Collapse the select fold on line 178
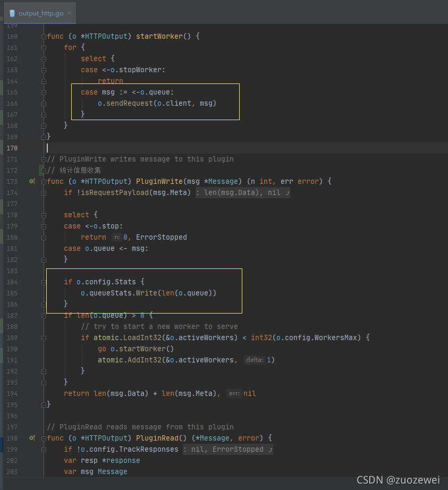The image size is (448, 490). (x=44, y=215)
